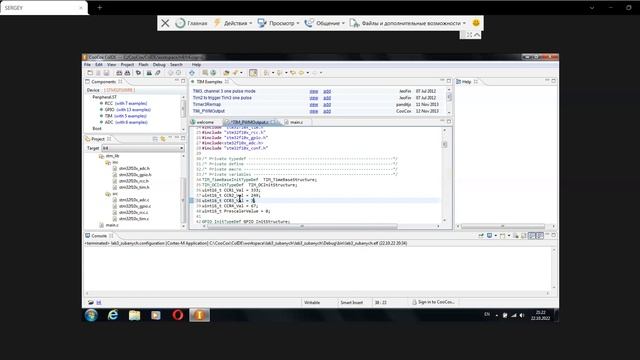
Task: Open the Просмотр dropdown menu
Action: pos(278,23)
